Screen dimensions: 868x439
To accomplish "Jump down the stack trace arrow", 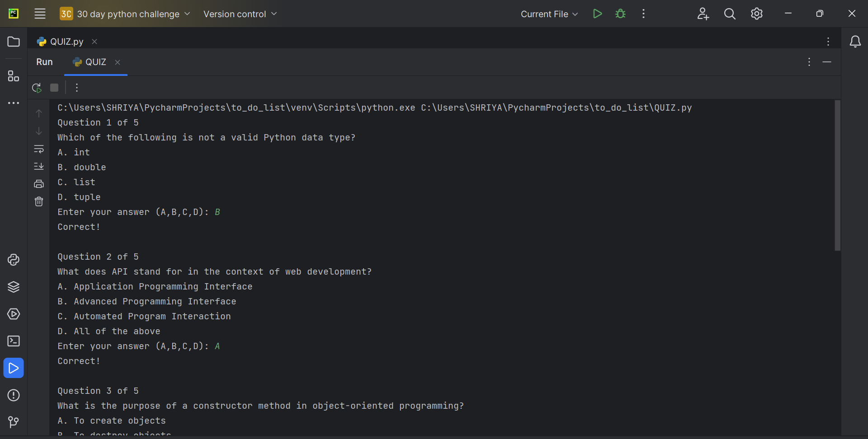I will tap(39, 131).
